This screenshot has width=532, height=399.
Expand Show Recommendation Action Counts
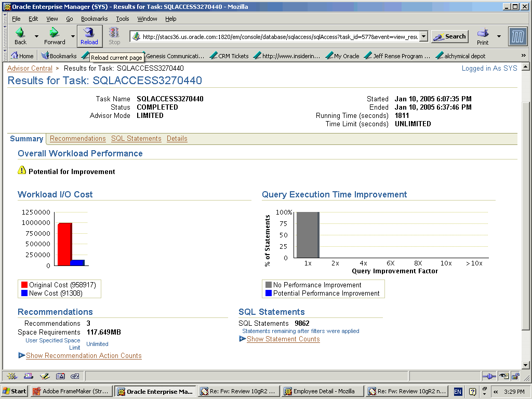tap(83, 356)
